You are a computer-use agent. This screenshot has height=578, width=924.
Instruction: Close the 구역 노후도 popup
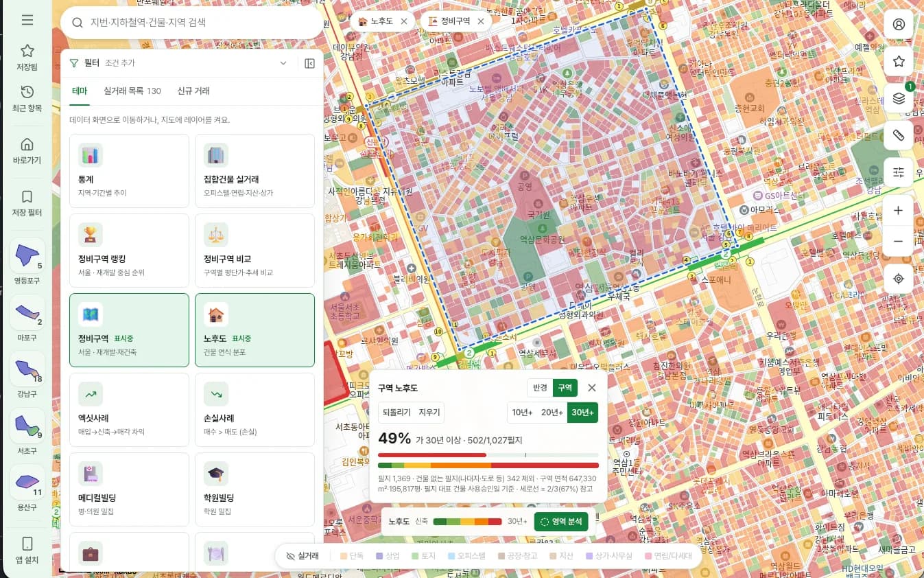[592, 388]
